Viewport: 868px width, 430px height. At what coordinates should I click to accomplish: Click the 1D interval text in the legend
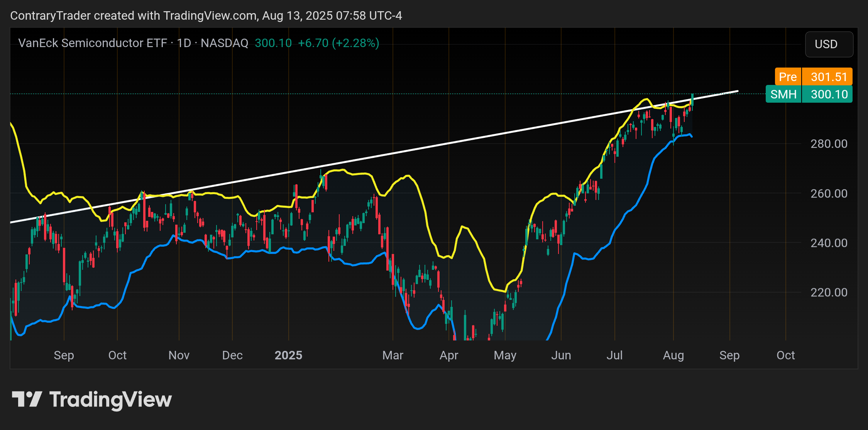[184, 43]
